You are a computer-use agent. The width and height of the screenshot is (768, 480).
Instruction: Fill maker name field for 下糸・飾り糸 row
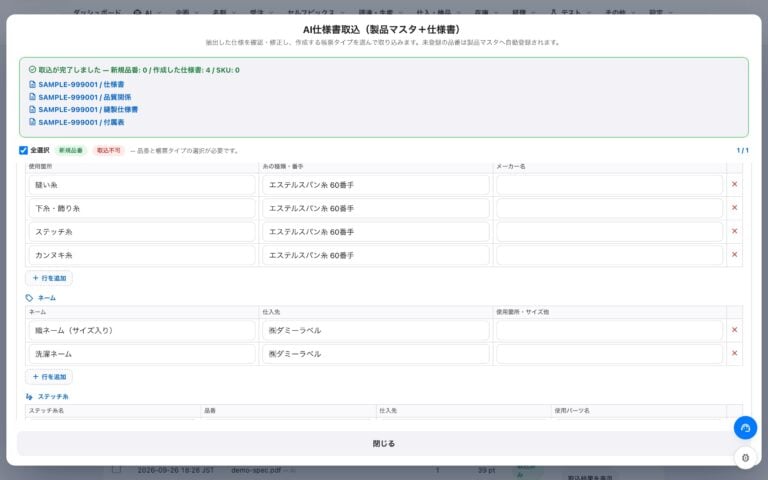(610, 208)
